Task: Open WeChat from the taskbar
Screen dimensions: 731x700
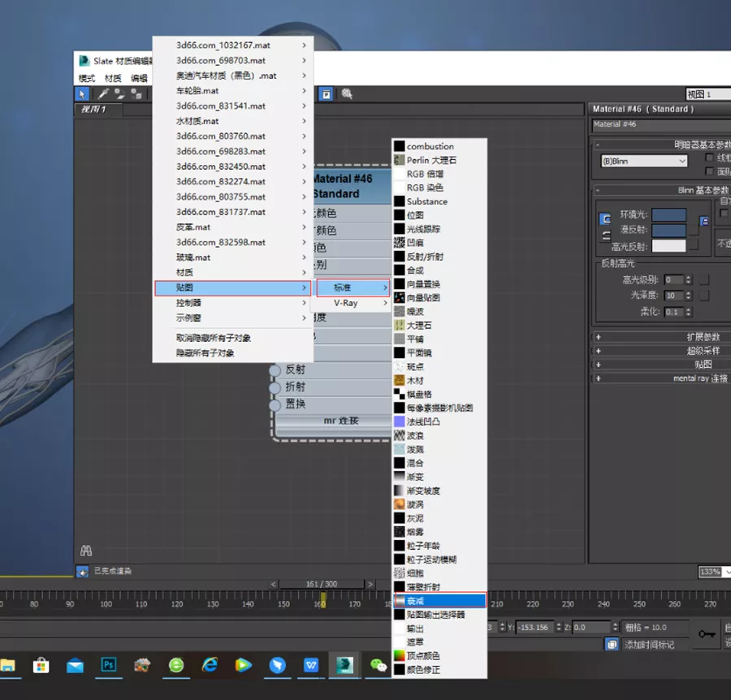Action: pos(378,665)
